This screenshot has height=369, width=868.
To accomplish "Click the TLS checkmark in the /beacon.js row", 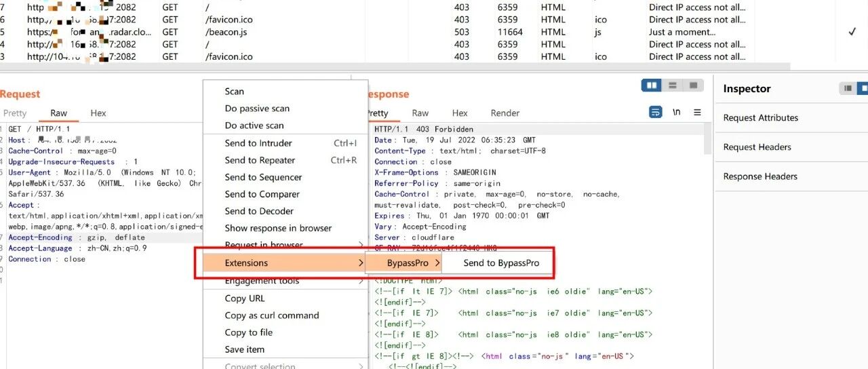I will [852, 32].
